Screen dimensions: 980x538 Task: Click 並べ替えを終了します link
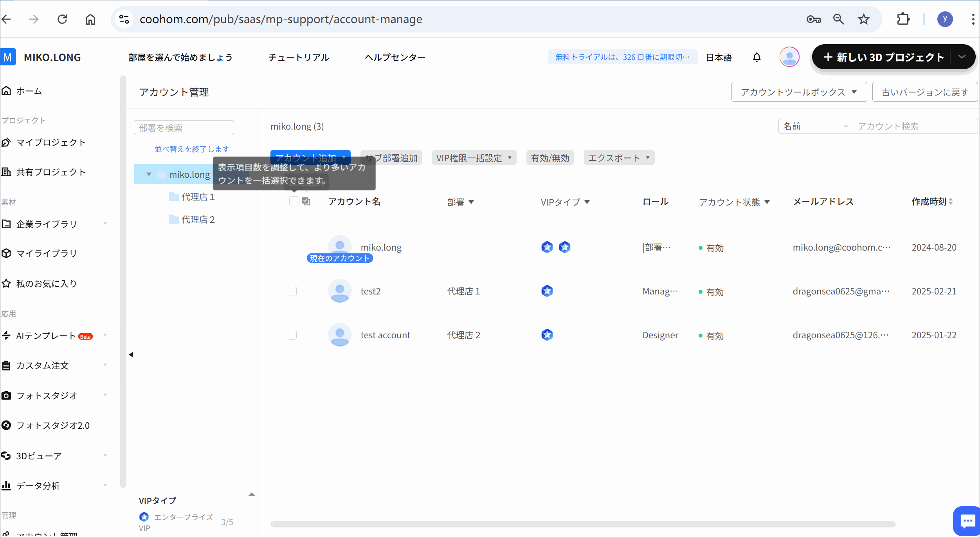192,149
